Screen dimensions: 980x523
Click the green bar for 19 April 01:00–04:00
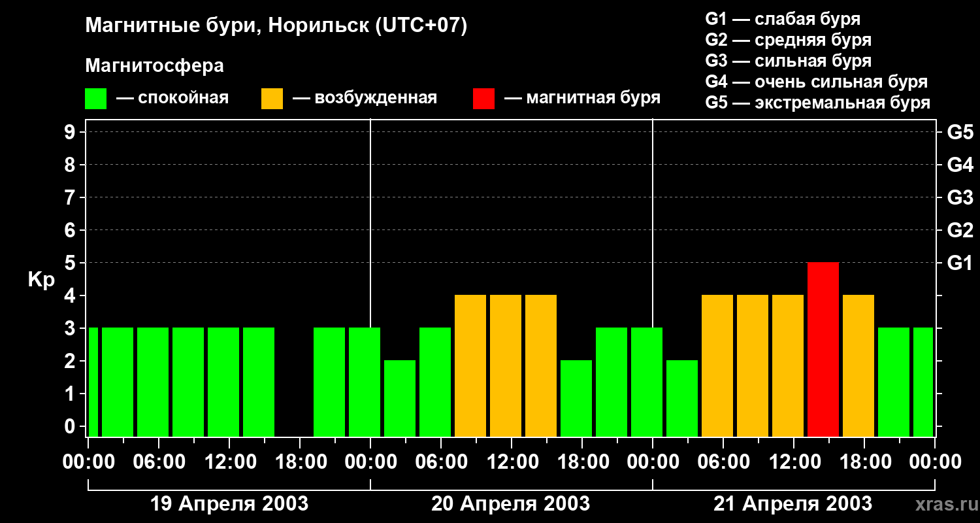click(118, 382)
